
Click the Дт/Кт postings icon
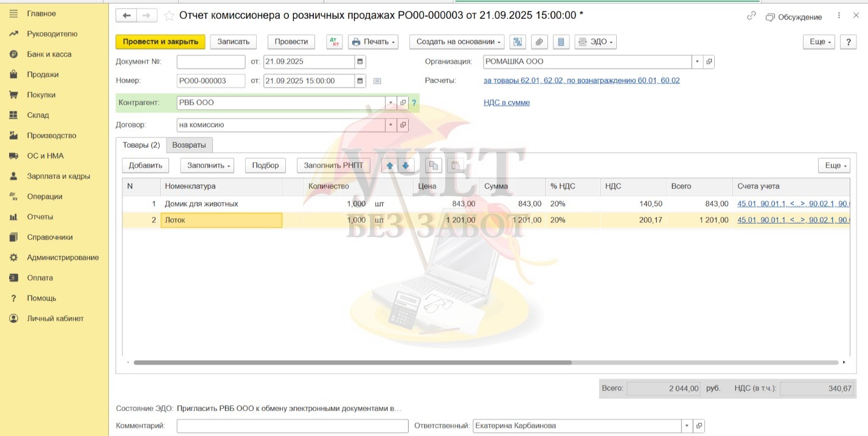coord(335,42)
